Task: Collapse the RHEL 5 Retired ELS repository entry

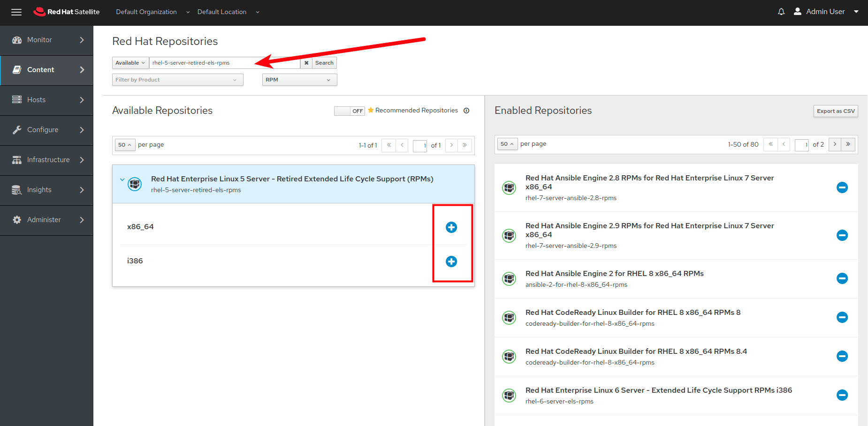Action: point(122,179)
